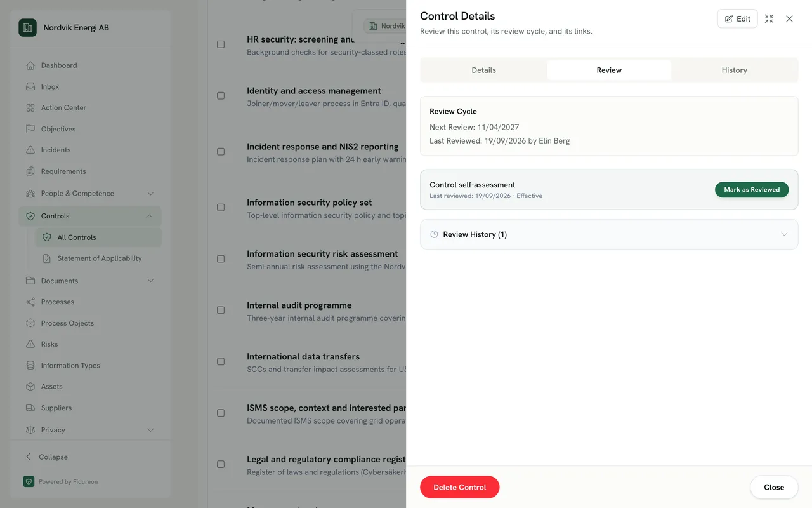Open the Inbox tray icon

pos(30,86)
